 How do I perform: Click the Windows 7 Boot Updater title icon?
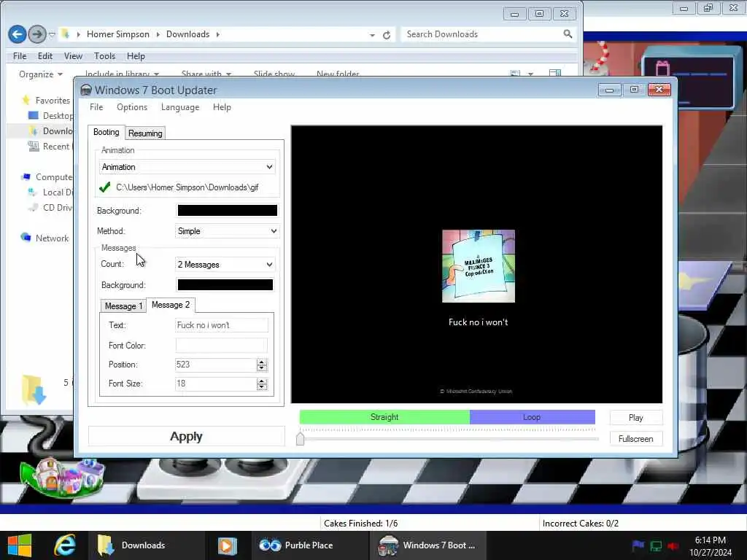pyautogui.click(x=86, y=90)
